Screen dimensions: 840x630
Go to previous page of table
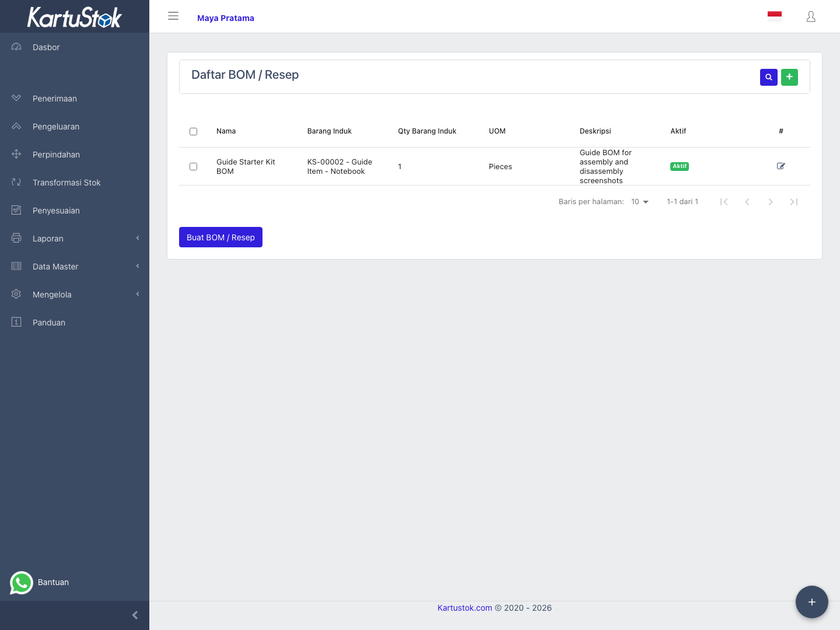pos(747,202)
